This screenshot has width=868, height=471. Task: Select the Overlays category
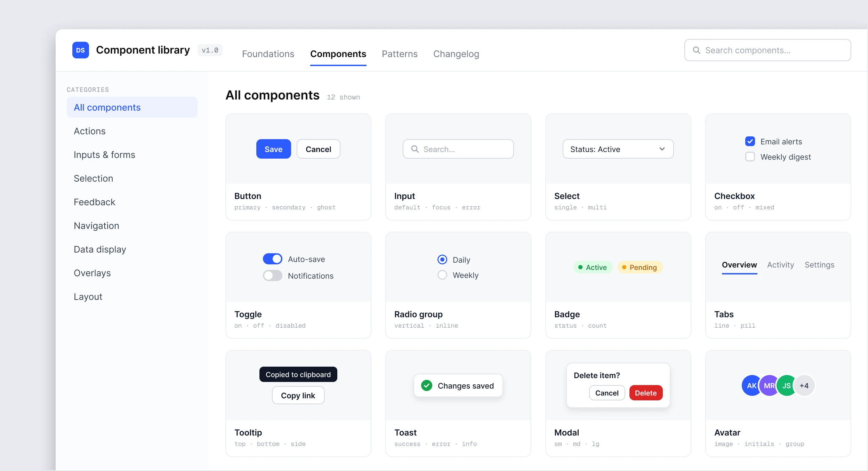click(x=132, y=273)
